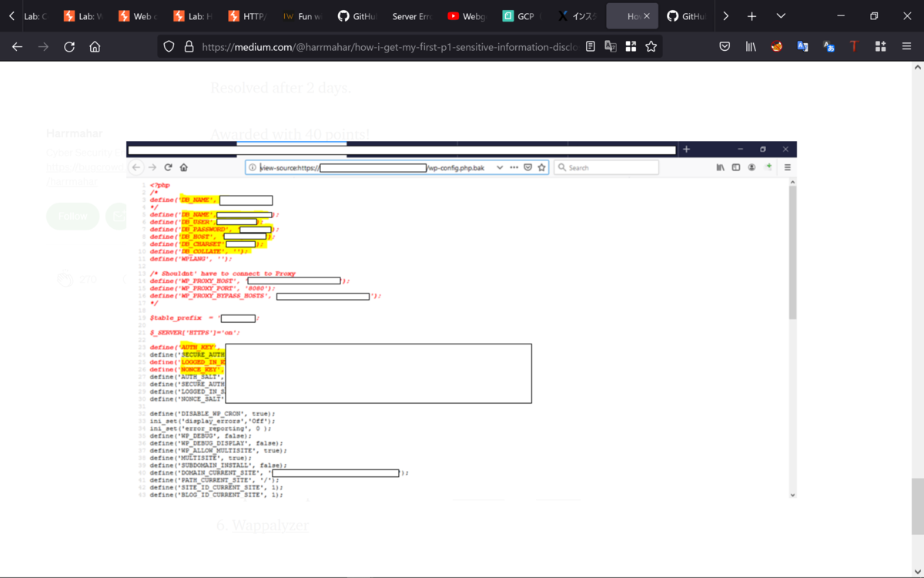Close the active How tab
The image size is (924, 578).
tap(646, 16)
